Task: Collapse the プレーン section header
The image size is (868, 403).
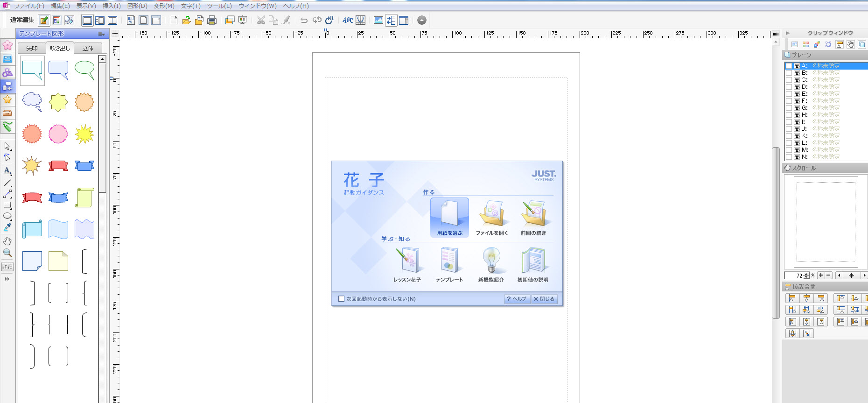Action: (825, 55)
